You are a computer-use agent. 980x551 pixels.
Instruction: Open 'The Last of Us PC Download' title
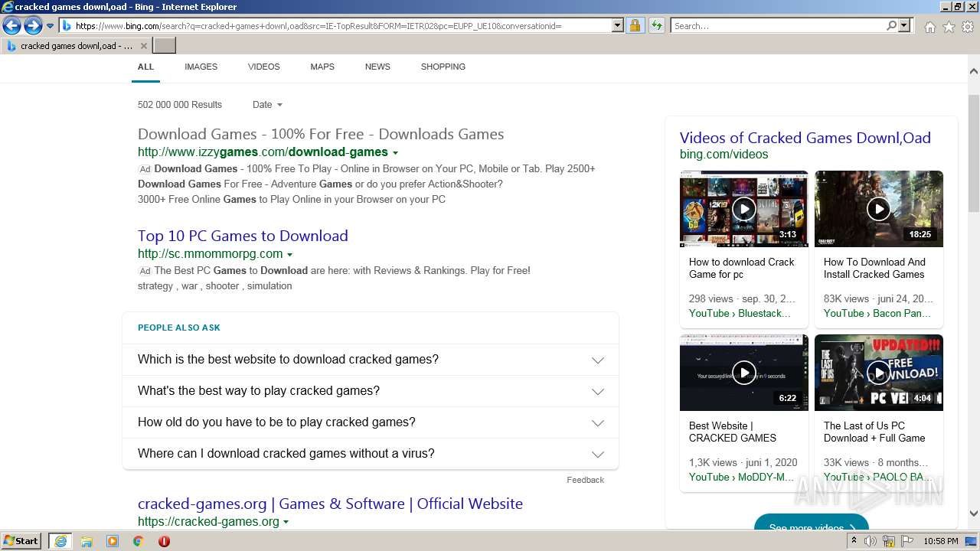[x=874, y=432]
